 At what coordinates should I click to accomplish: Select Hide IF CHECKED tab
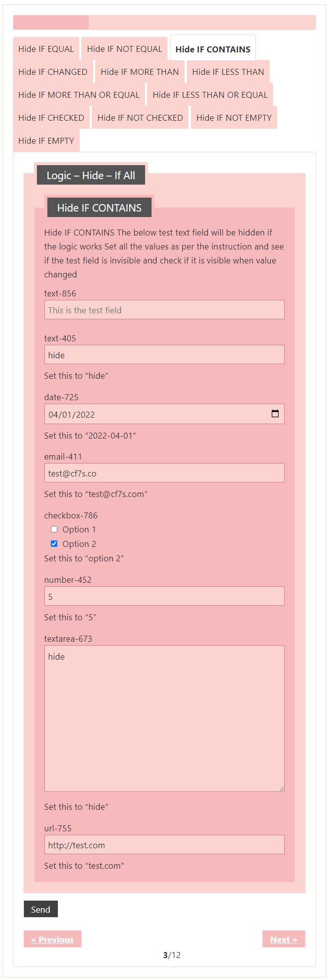pos(51,118)
